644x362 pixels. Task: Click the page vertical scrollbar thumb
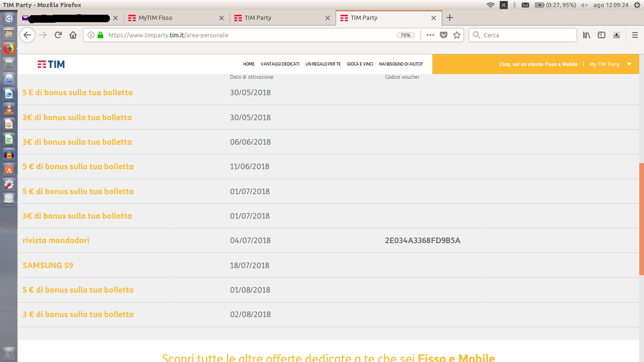click(641, 219)
